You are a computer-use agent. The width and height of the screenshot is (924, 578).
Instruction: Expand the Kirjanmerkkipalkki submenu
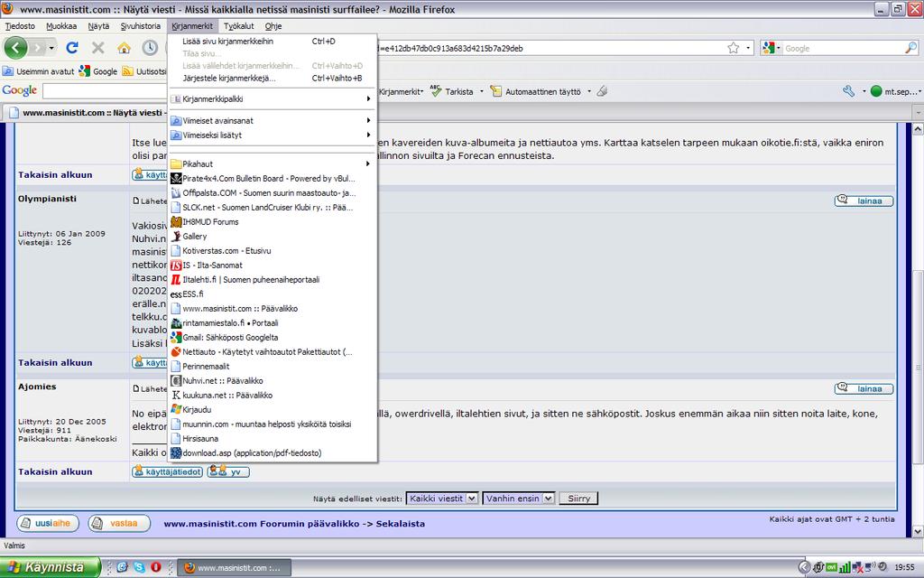(x=271, y=99)
